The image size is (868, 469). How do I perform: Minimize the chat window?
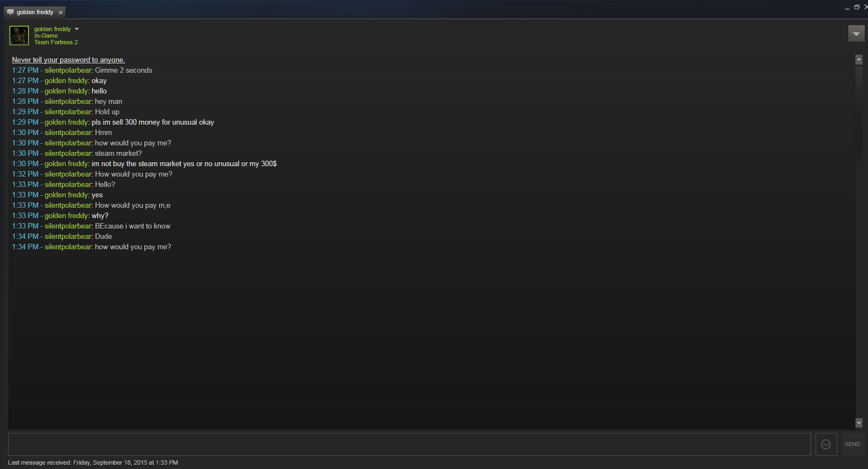coord(847,8)
